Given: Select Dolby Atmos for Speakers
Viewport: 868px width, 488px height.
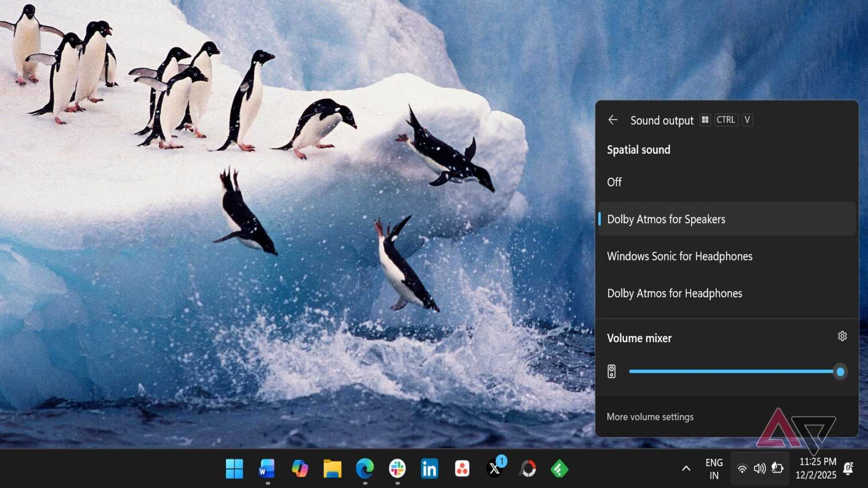Looking at the screenshot, I should click(x=666, y=219).
